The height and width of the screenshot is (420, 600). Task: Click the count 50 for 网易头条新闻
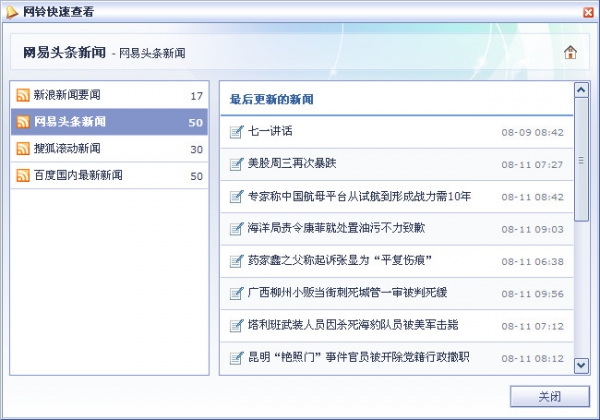[x=196, y=123]
